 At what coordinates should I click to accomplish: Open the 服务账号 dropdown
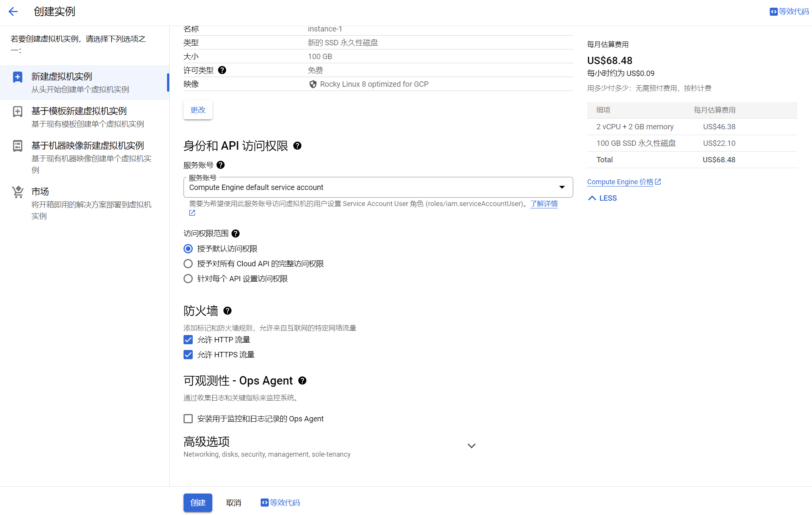(x=378, y=187)
